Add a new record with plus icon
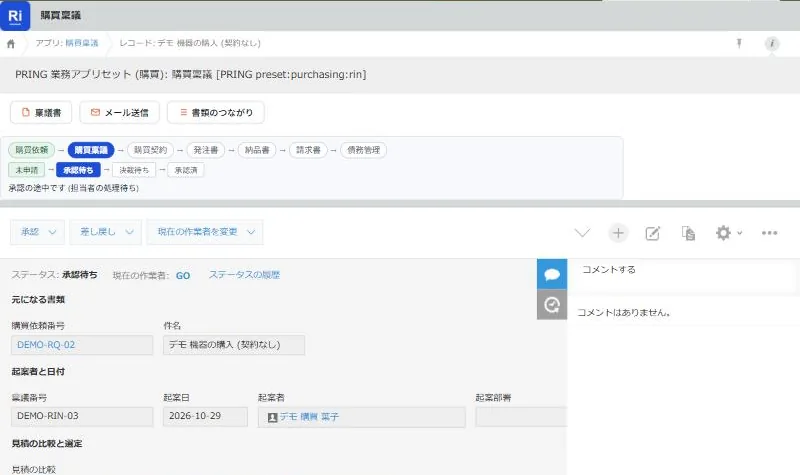 click(618, 233)
